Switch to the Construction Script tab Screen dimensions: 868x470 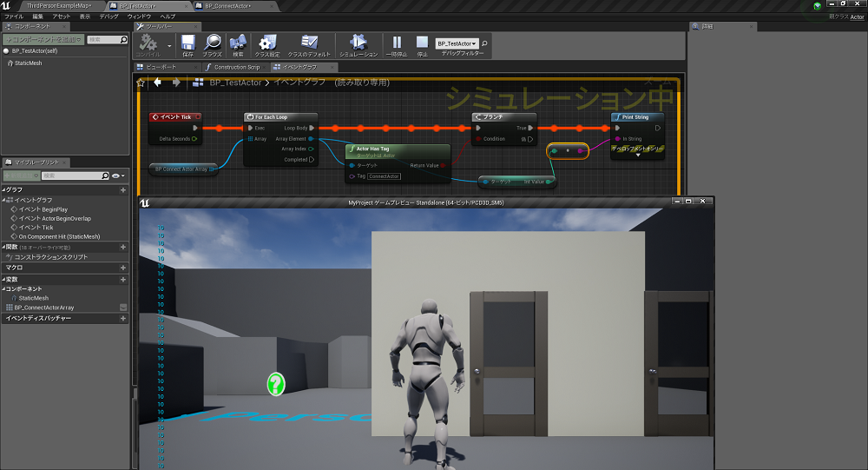tap(236, 67)
